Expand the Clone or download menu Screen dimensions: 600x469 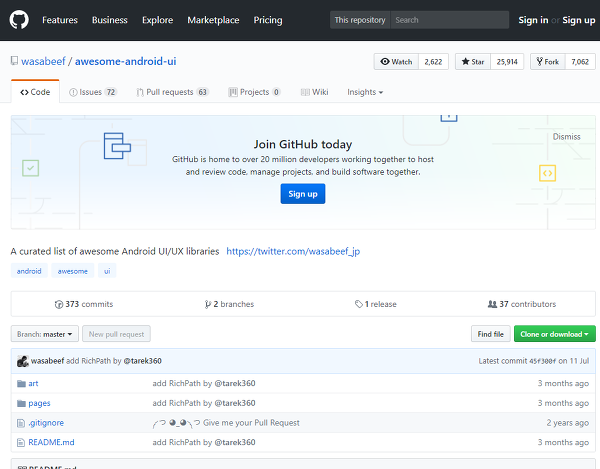pyautogui.click(x=554, y=334)
